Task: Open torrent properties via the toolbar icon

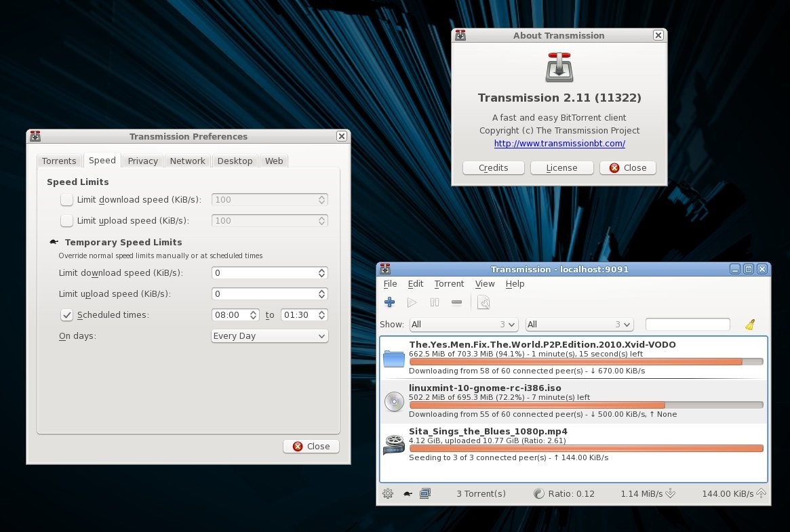Action: [483, 302]
